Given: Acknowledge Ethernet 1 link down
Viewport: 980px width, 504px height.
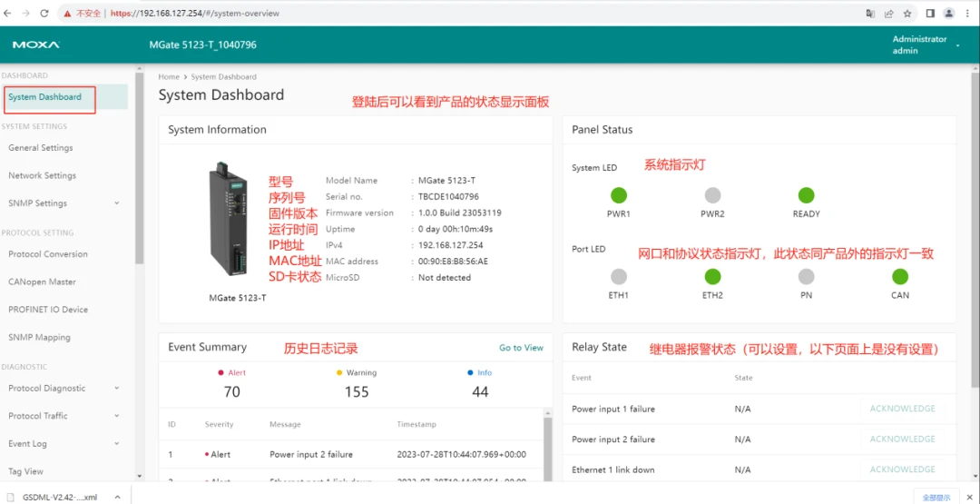Looking at the screenshot, I should tap(903, 469).
